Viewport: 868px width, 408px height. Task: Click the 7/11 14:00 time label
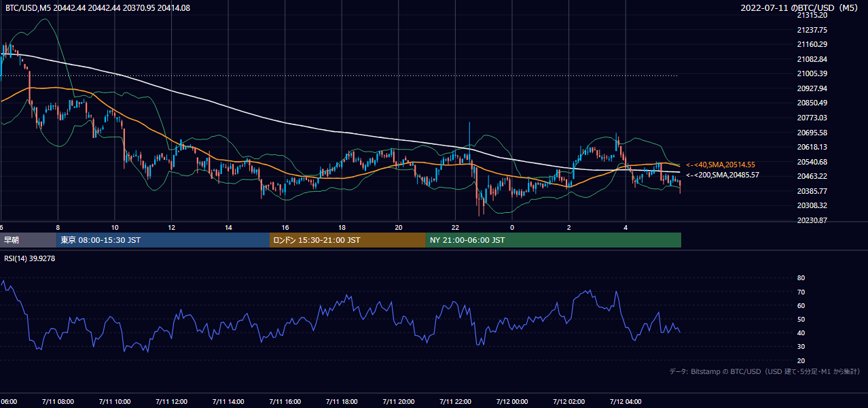click(x=228, y=402)
